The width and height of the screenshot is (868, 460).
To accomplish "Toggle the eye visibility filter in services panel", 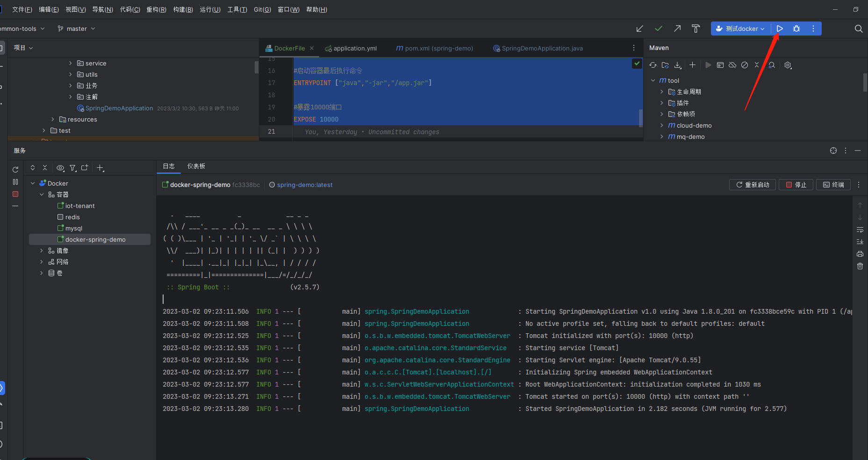I will (60, 168).
